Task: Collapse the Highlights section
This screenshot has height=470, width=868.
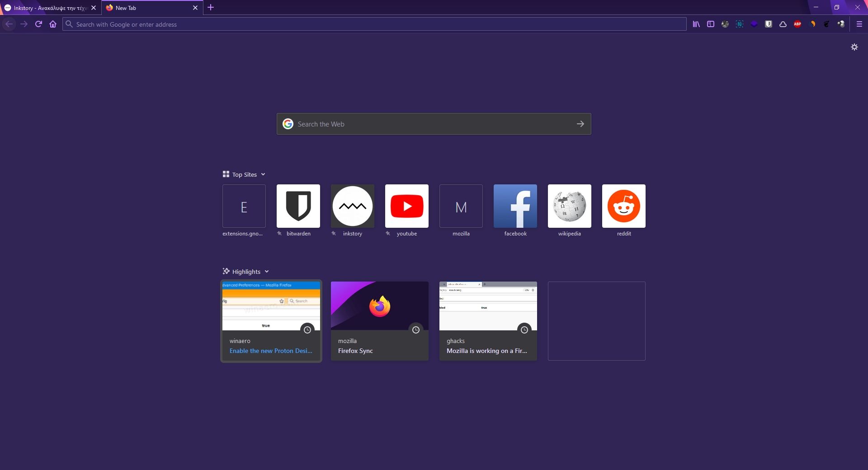Action: click(x=267, y=271)
